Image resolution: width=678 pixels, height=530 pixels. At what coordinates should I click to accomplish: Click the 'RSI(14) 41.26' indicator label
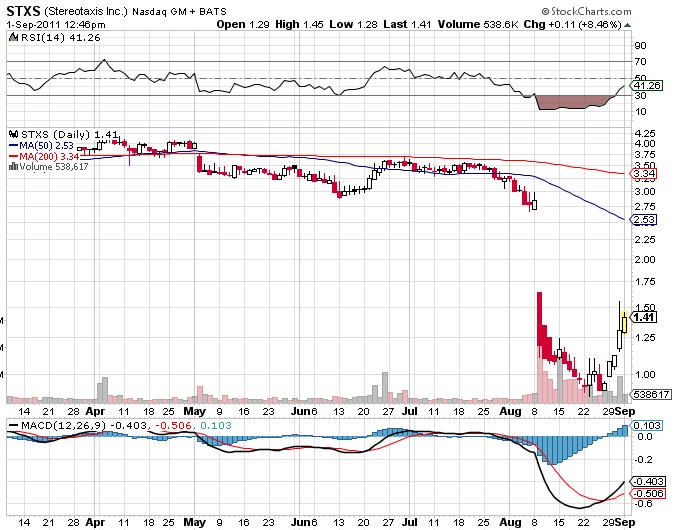pyautogui.click(x=61, y=38)
